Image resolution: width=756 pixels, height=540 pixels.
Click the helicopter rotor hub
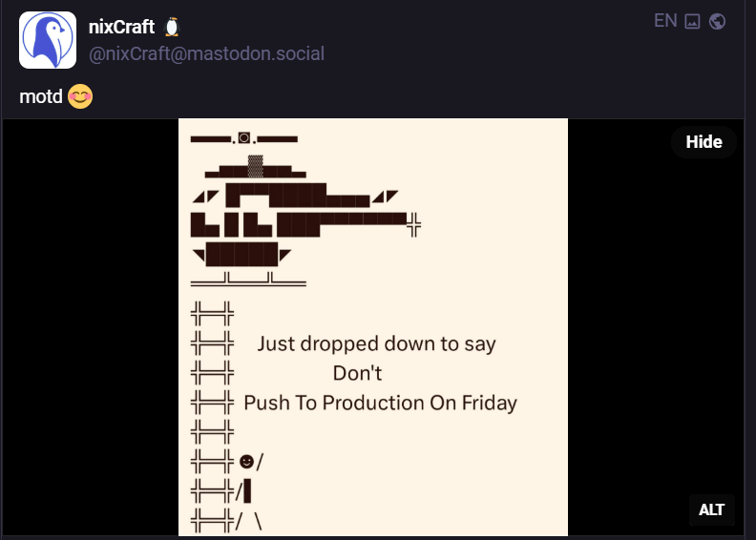[244, 138]
